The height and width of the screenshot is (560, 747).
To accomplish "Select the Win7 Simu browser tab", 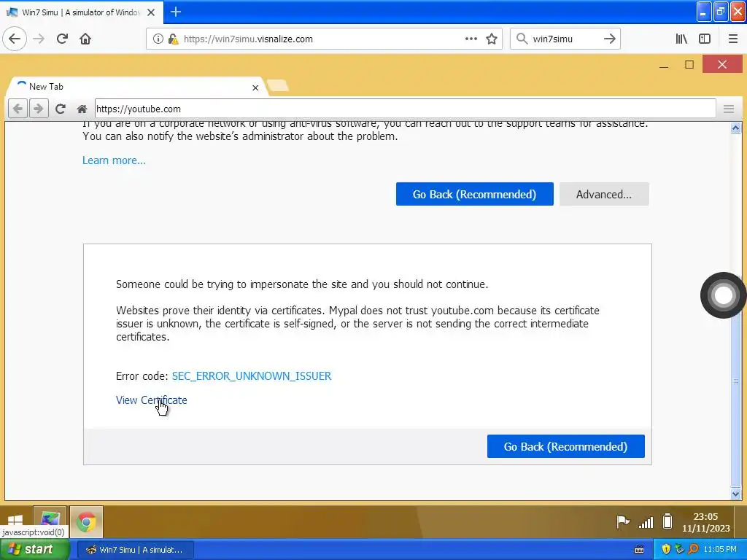I will pyautogui.click(x=81, y=12).
